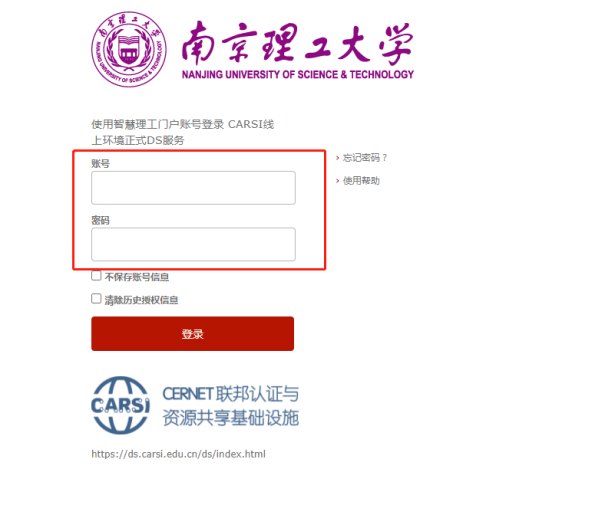
Task: Click the CERNET 联邦认证与资源共享基础设施 banner text
Action: click(231, 406)
